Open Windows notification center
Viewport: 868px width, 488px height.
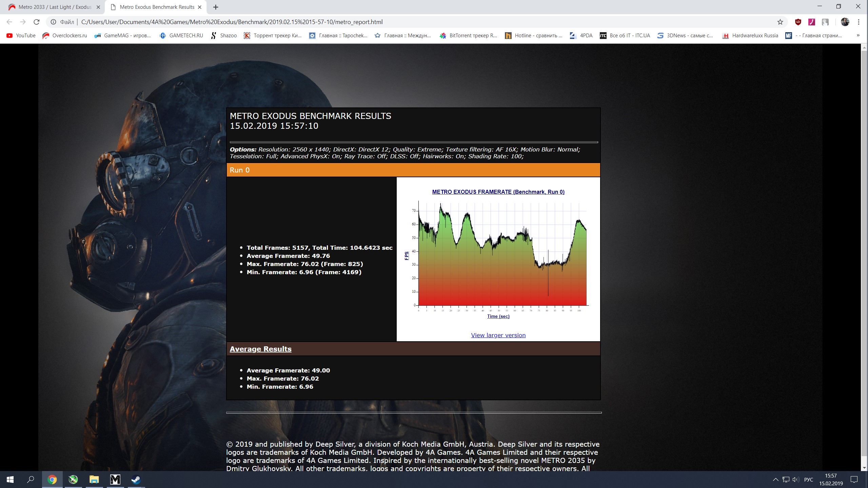point(854,480)
